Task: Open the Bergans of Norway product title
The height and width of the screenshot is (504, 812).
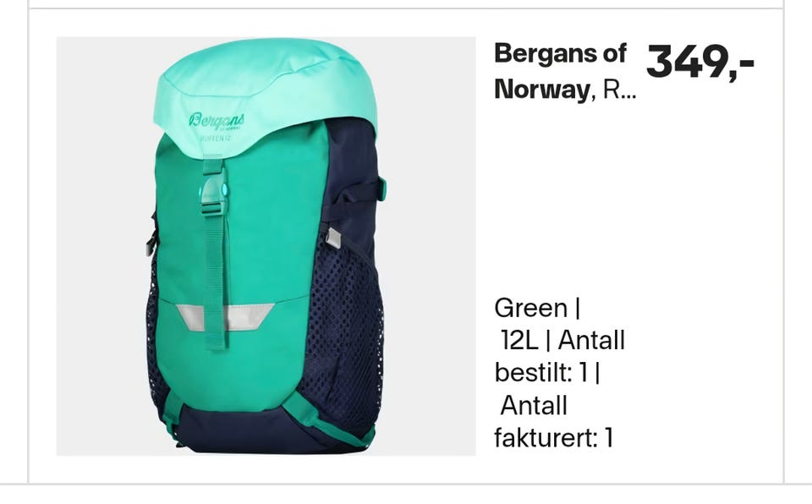Action: pyautogui.click(x=566, y=71)
